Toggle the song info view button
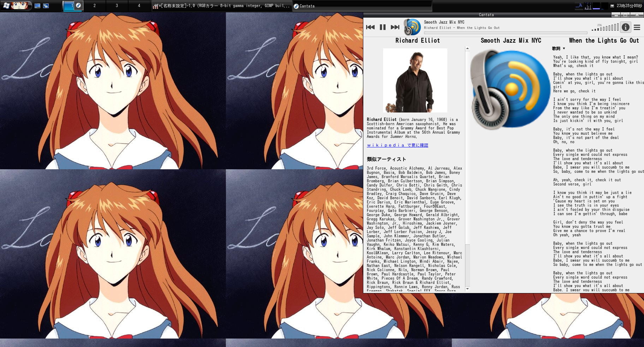644x347 pixels. tap(625, 27)
